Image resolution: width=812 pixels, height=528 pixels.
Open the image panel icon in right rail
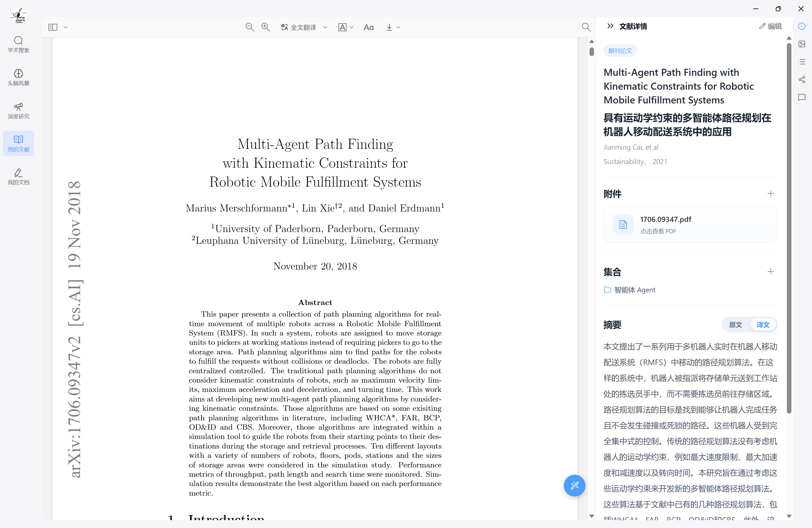tap(802, 44)
